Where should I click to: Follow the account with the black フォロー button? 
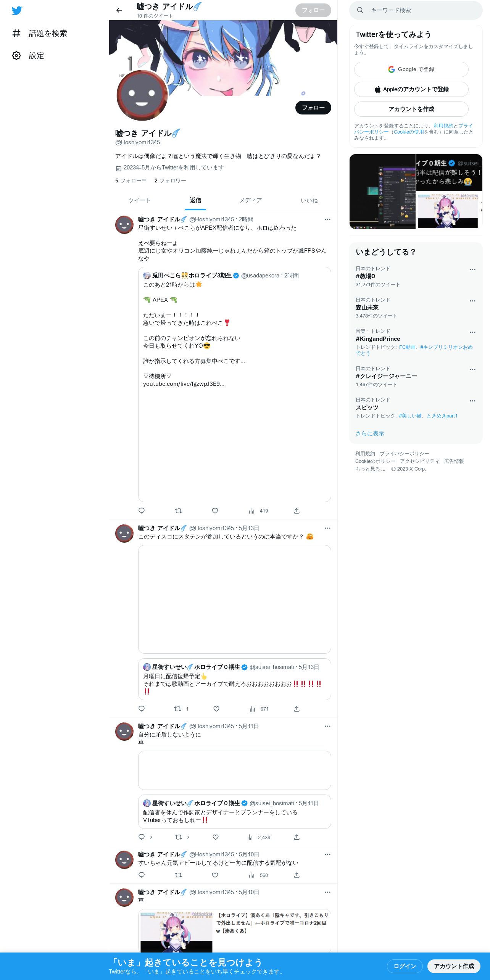313,108
